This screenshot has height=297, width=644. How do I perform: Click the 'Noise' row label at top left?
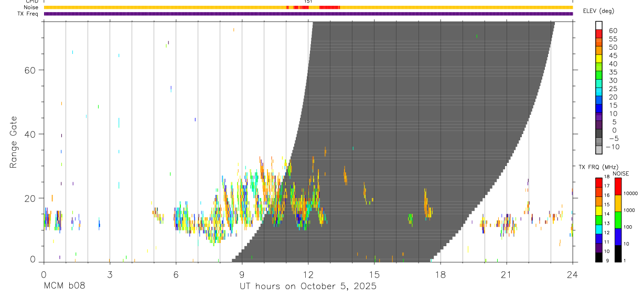pyautogui.click(x=31, y=7)
